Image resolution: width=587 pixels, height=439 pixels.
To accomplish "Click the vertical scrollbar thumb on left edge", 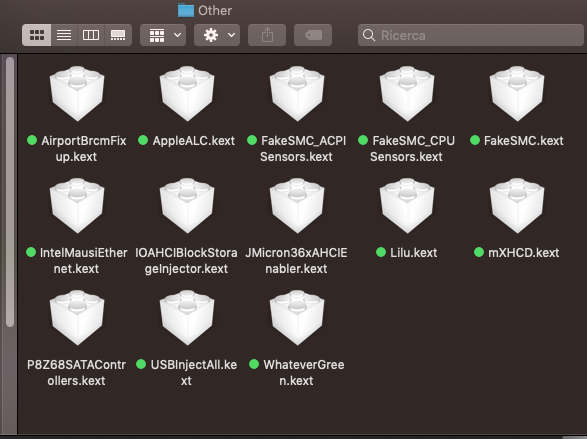I will click(x=10, y=192).
